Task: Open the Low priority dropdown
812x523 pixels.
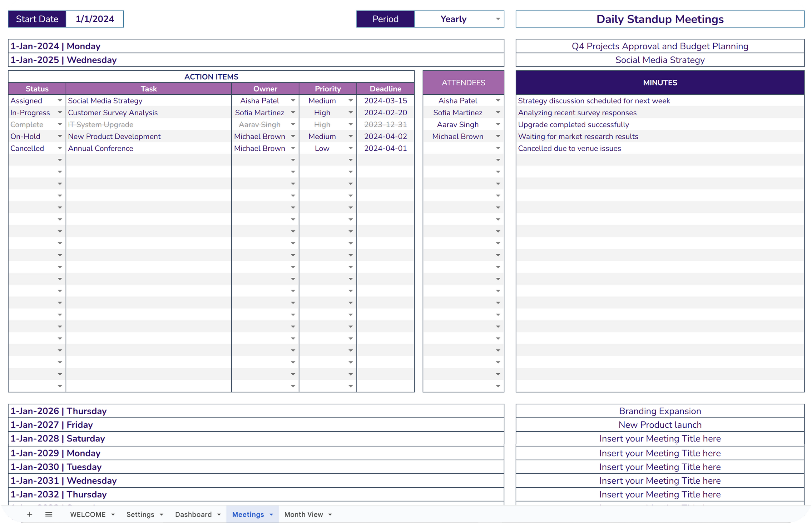Action: (x=351, y=148)
